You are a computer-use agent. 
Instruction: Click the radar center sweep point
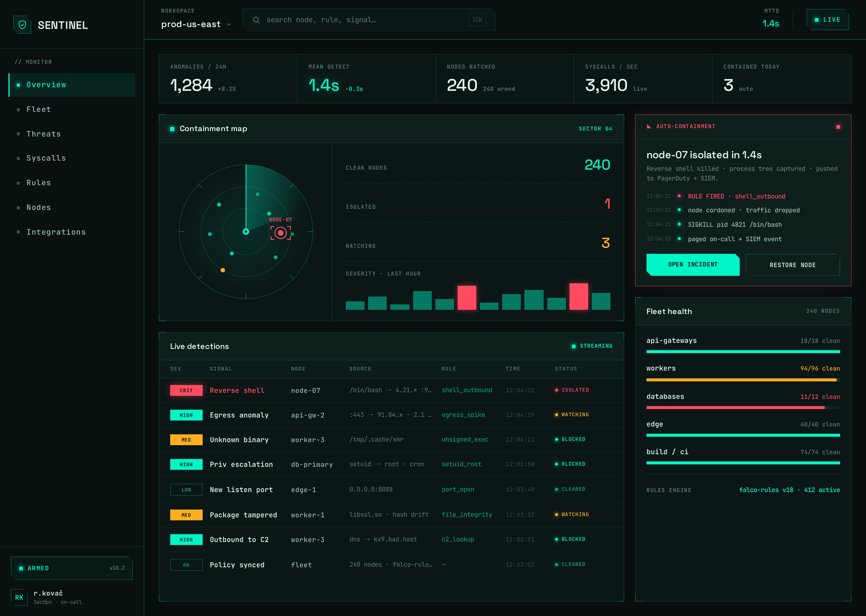point(246,231)
